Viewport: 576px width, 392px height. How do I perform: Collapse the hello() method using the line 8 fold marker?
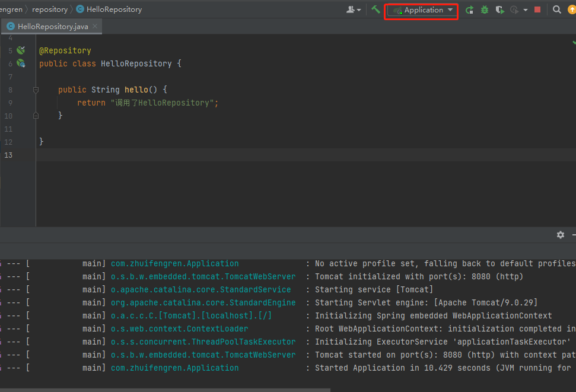[x=36, y=90]
